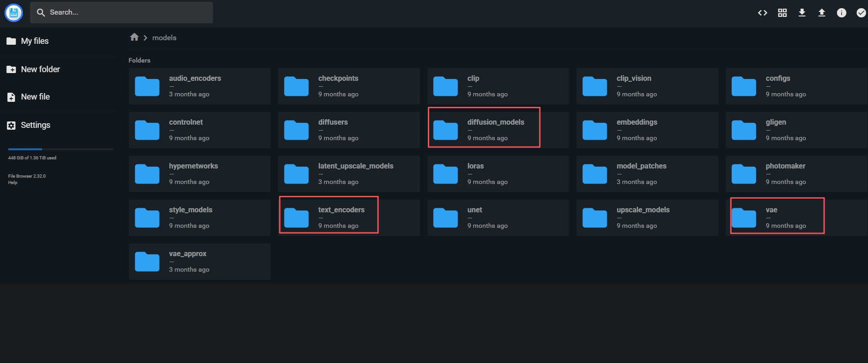
Task: Open the info panel icon
Action: point(841,13)
